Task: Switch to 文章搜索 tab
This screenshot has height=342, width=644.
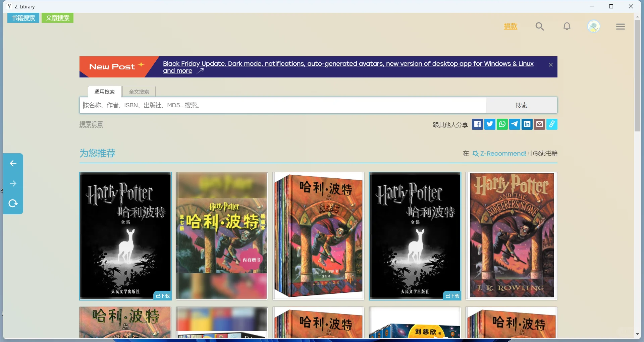Action: tap(57, 18)
